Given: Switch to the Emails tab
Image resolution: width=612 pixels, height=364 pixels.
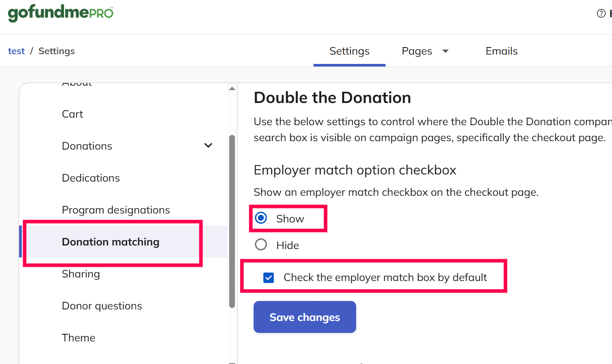Looking at the screenshot, I should coord(501,51).
